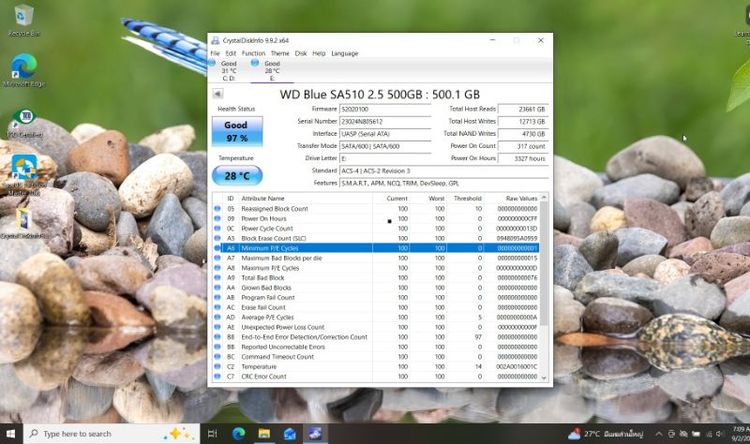Viewport: 750px width, 444px height.
Task: Click the Total NAND Writes 4730 GB value
Action: click(523, 134)
